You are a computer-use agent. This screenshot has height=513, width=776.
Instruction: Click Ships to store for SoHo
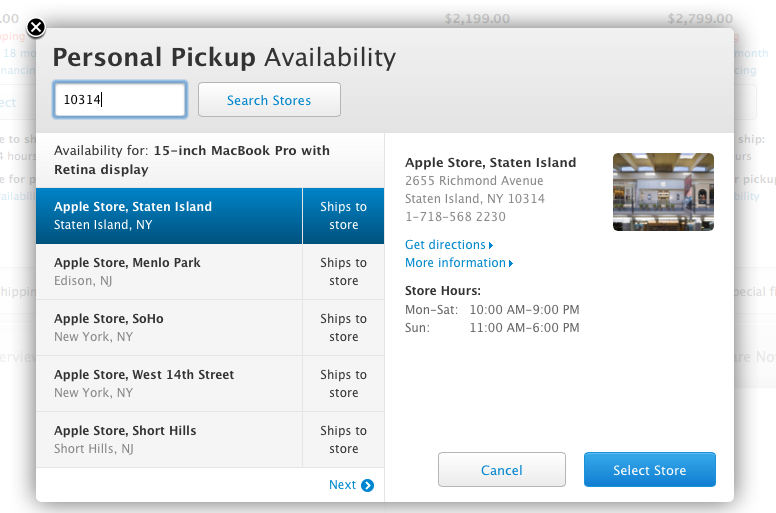tap(343, 328)
